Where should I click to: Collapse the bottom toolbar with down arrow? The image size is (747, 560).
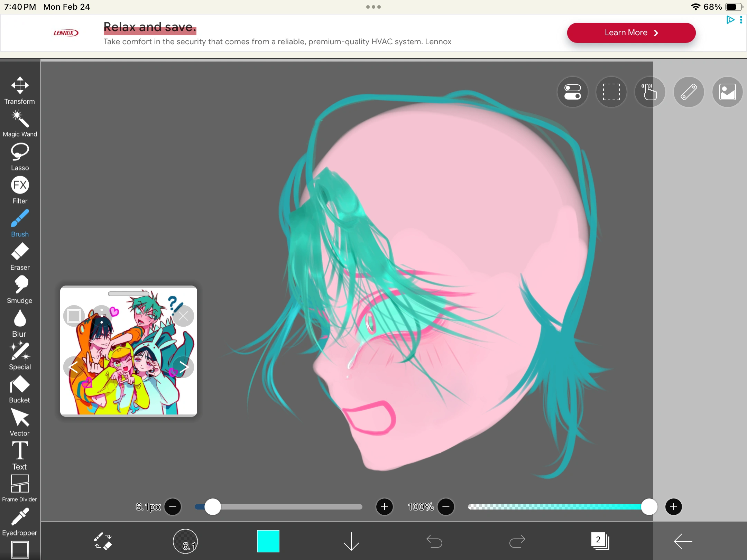click(351, 541)
